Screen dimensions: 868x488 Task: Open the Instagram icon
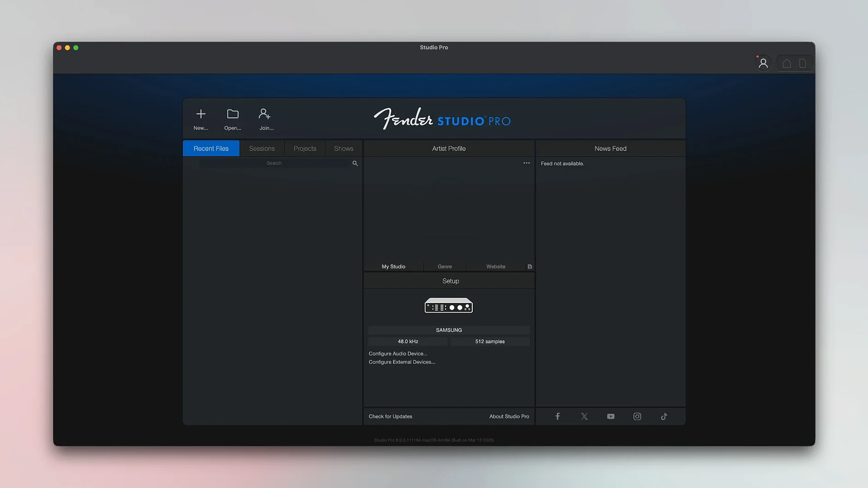click(x=637, y=416)
